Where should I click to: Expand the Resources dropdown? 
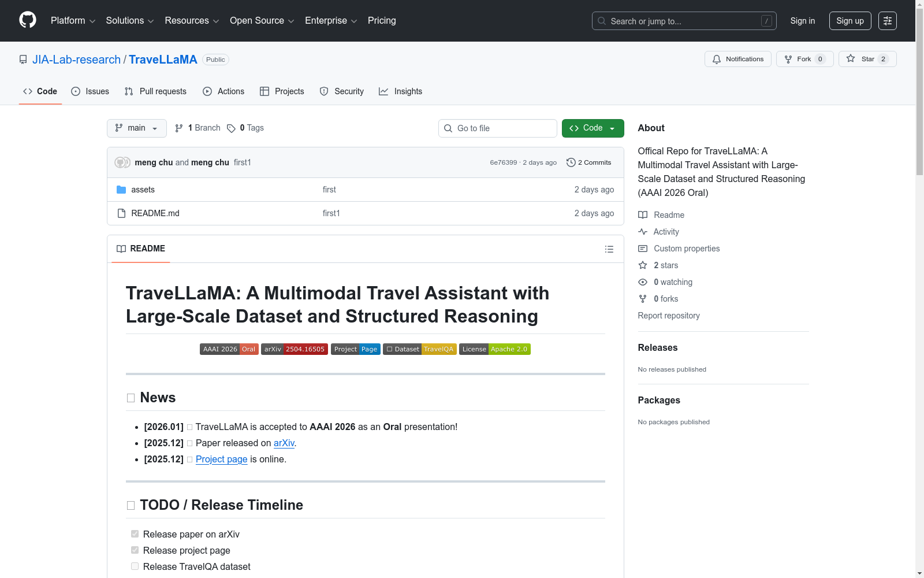(x=192, y=21)
